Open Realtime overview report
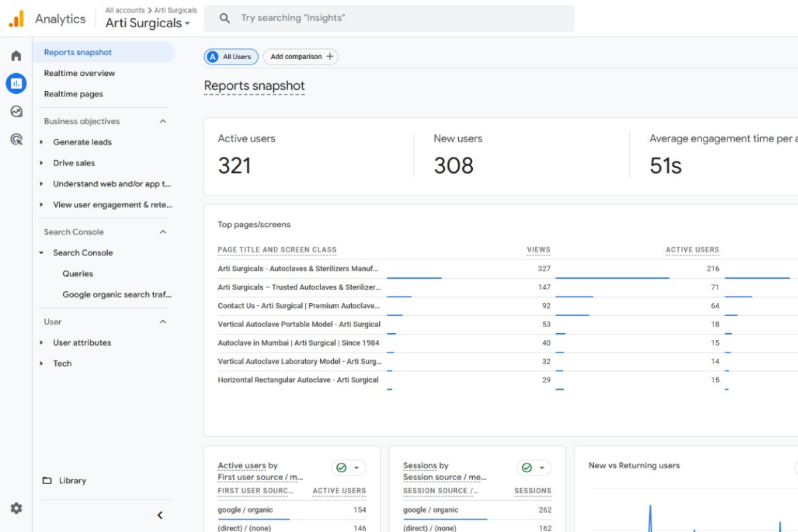798x532 pixels. [79, 73]
